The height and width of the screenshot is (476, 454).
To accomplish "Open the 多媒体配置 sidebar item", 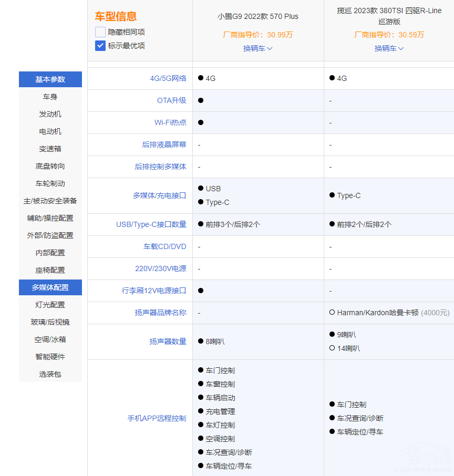I will click(x=50, y=287).
